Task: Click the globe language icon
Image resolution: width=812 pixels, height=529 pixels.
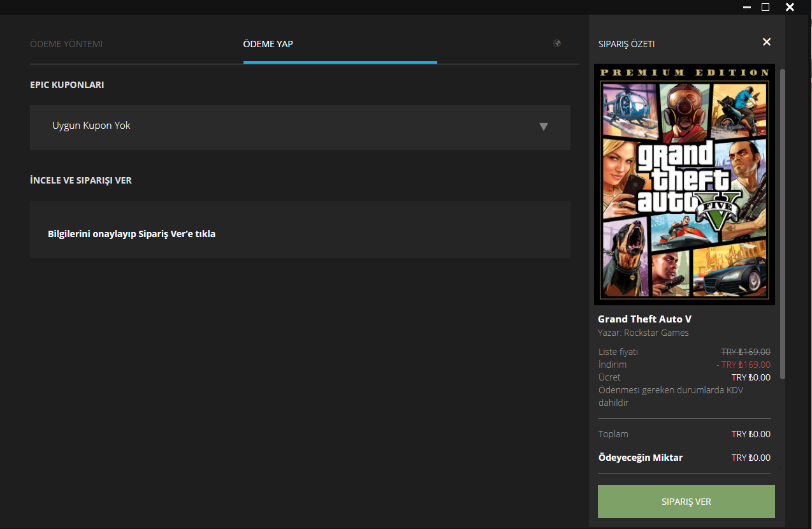Action: tap(557, 43)
